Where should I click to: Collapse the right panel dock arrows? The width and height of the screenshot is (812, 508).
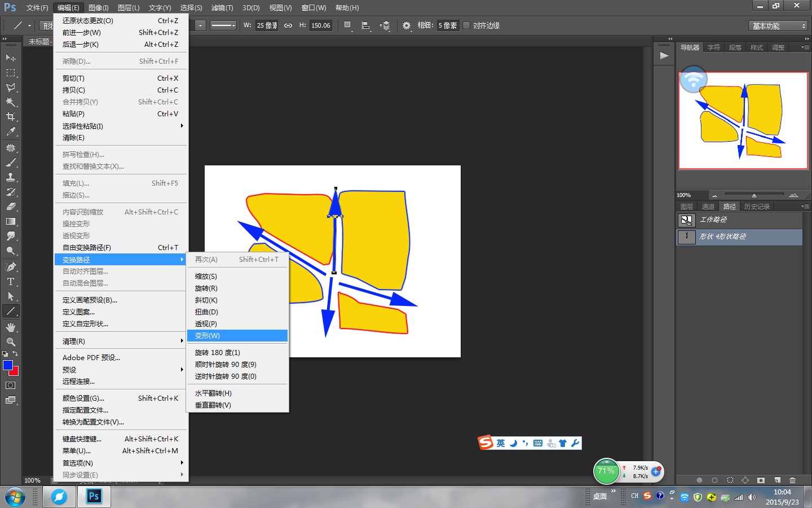coord(807,39)
